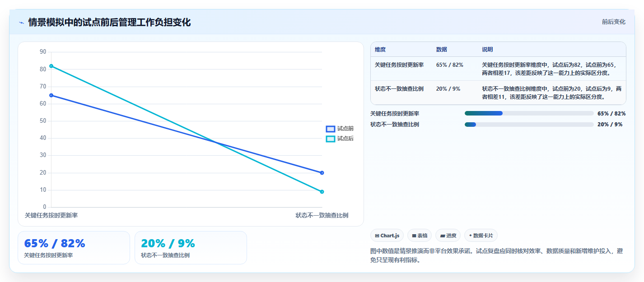Image resolution: width=644 pixels, height=282 pixels.
Task: Click the 试点前 blue legend swatch
Action: 331,129
